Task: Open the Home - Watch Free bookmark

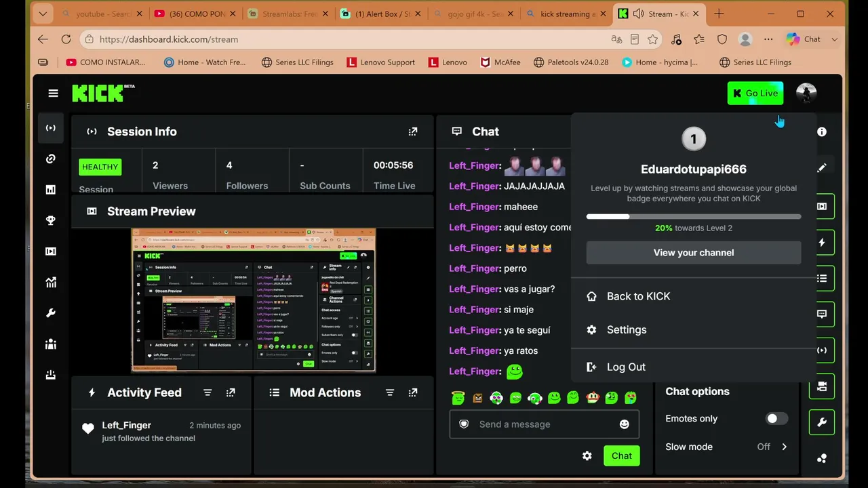Action: 204,62
